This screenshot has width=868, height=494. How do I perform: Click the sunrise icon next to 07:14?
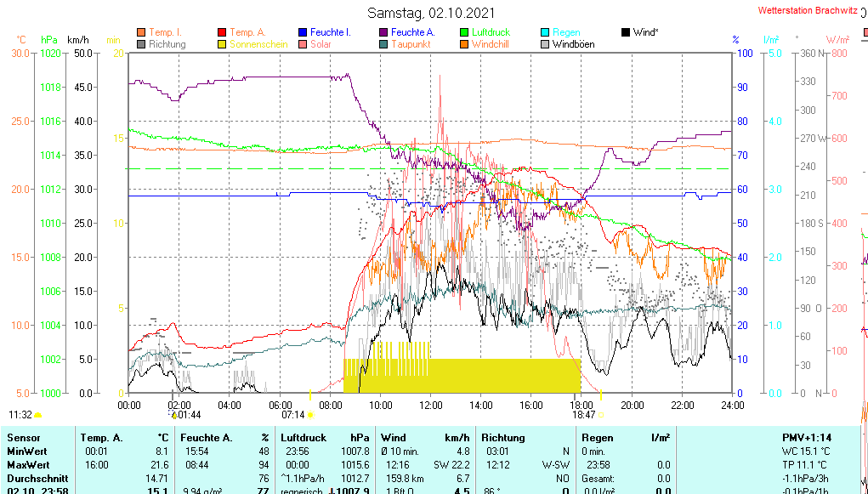[310, 415]
